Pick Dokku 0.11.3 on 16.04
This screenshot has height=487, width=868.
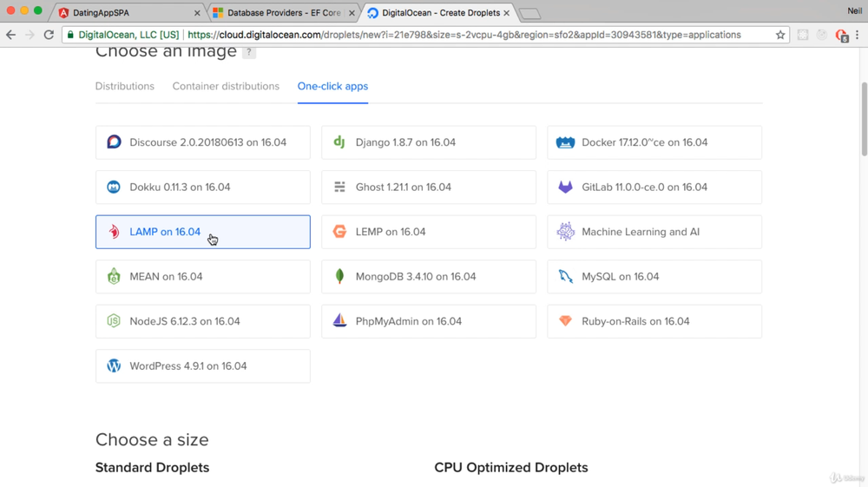pos(203,187)
